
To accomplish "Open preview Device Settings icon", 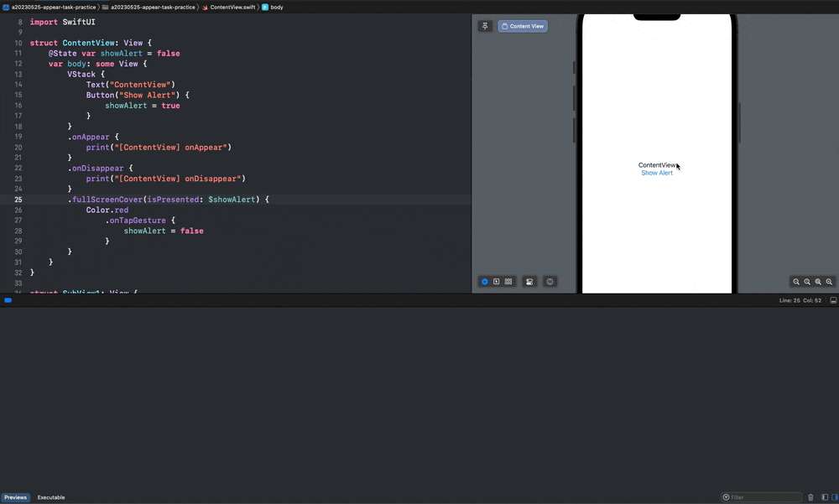I will click(529, 282).
